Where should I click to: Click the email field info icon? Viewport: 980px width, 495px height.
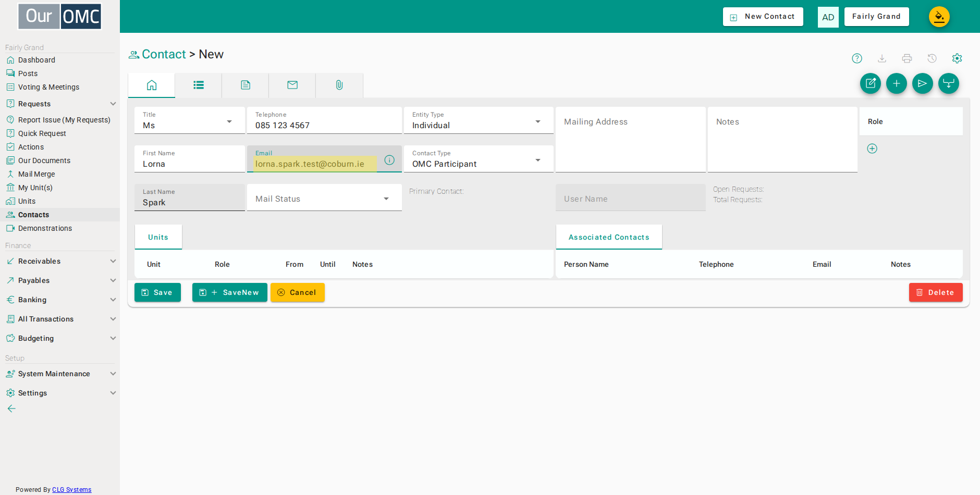(389, 160)
